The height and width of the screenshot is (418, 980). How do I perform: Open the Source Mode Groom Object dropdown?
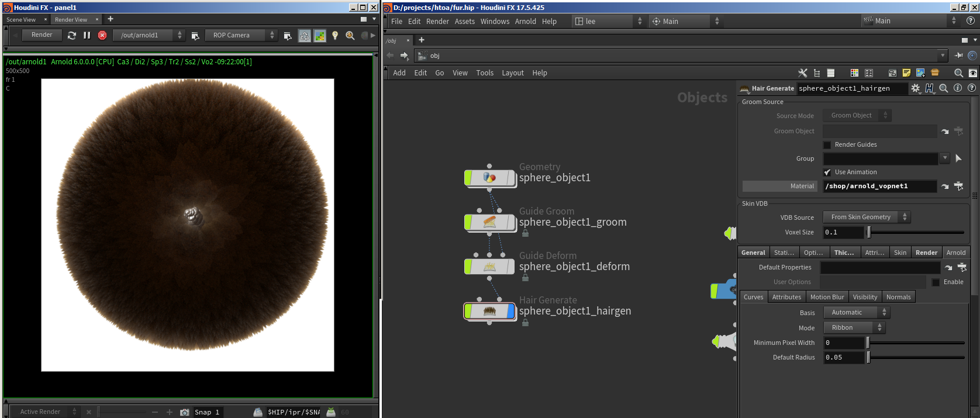click(x=857, y=116)
